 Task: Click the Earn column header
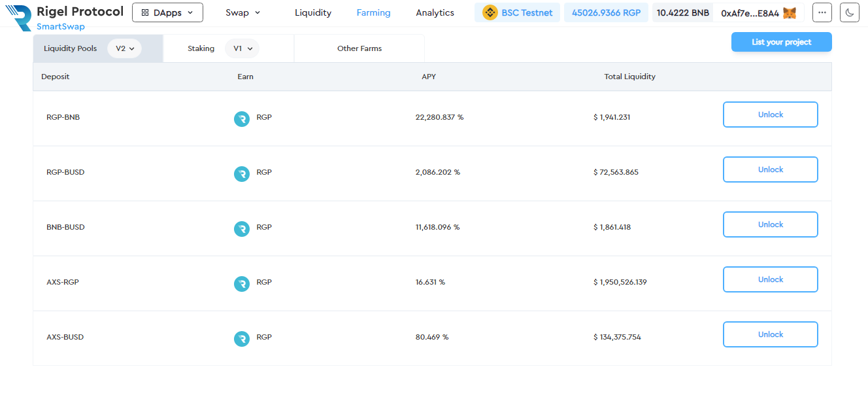tap(245, 77)
